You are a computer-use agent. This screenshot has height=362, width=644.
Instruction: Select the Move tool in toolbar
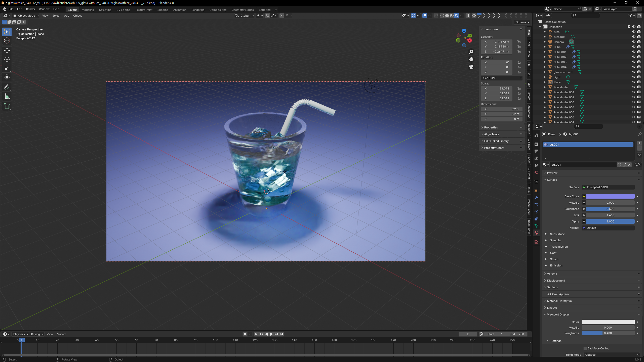tap(7, 51)
